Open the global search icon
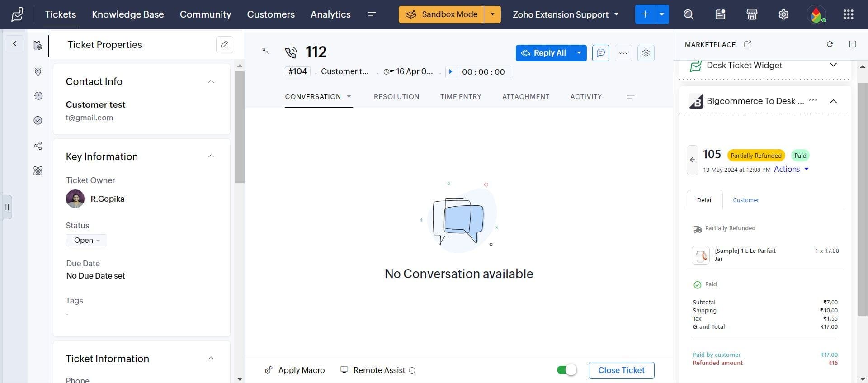 click(x=688, y=14)
